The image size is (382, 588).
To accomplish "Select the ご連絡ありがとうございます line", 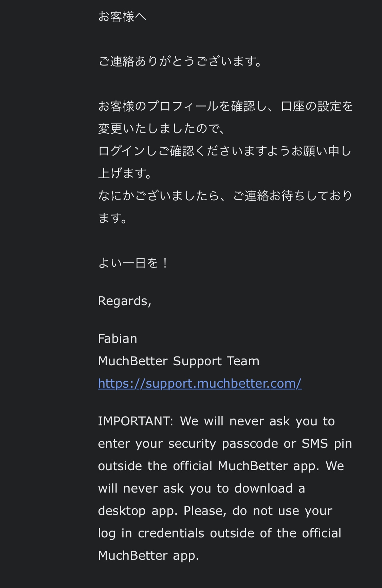I will click(180, 61).
